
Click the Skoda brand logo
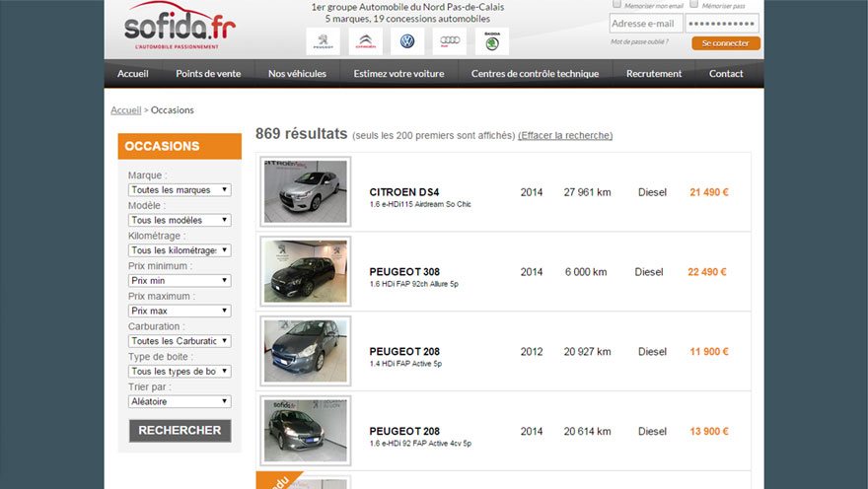492,41
